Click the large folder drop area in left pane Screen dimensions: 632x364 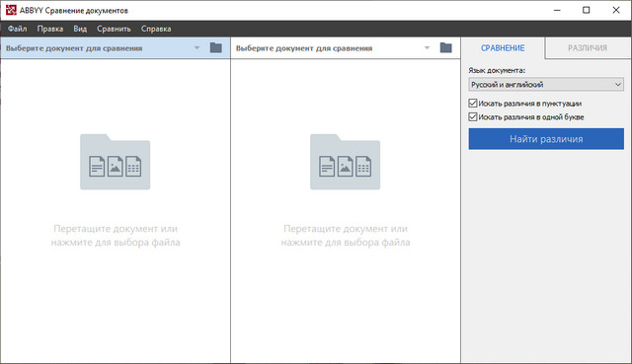(x=116, y=162)
